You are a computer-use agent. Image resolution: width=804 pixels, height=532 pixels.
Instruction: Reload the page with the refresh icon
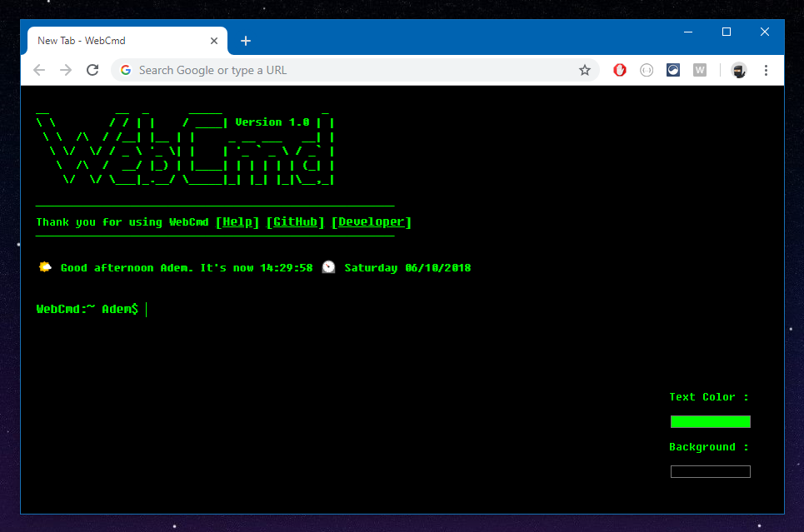tap(92, 70)
